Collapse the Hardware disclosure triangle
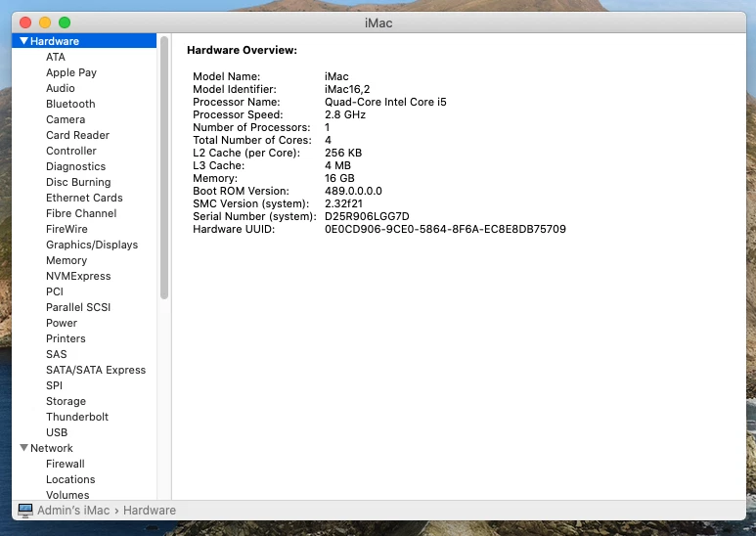This screenshot has height=536, width=756. (x=23, y=41)
